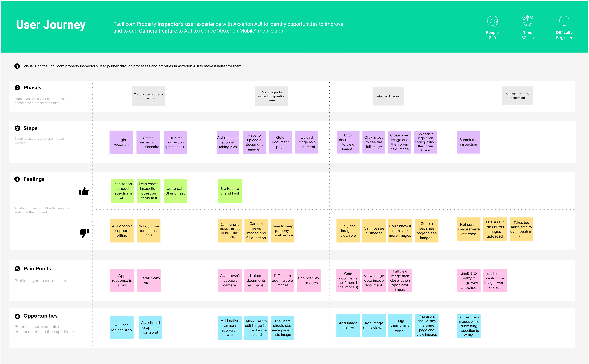
Task: Select 'Image thumbnails view' blue note
Action: pyautogui.click(x=400, y=325)
